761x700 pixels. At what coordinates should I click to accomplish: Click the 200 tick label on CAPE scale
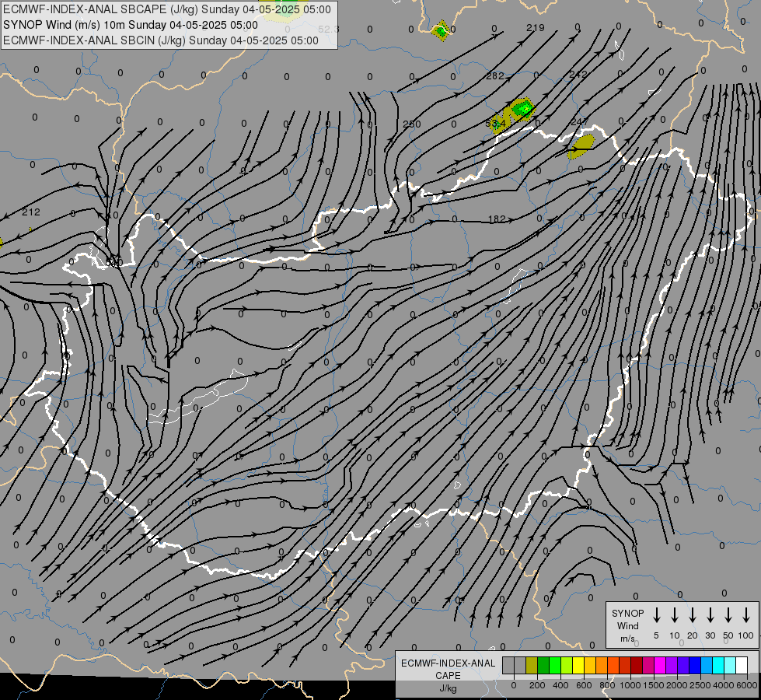(537, 685)
